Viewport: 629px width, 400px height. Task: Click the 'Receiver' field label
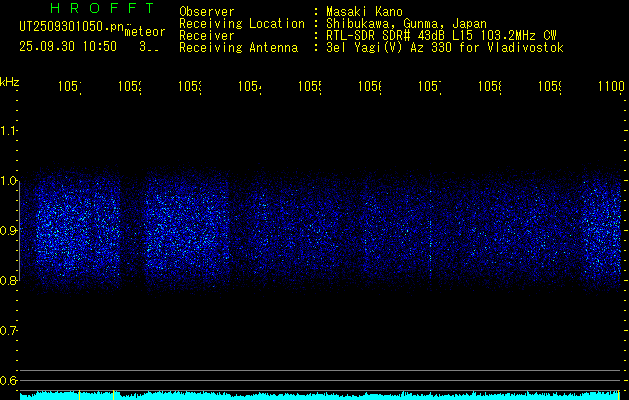pyautogui.click(x=207, y=36)
